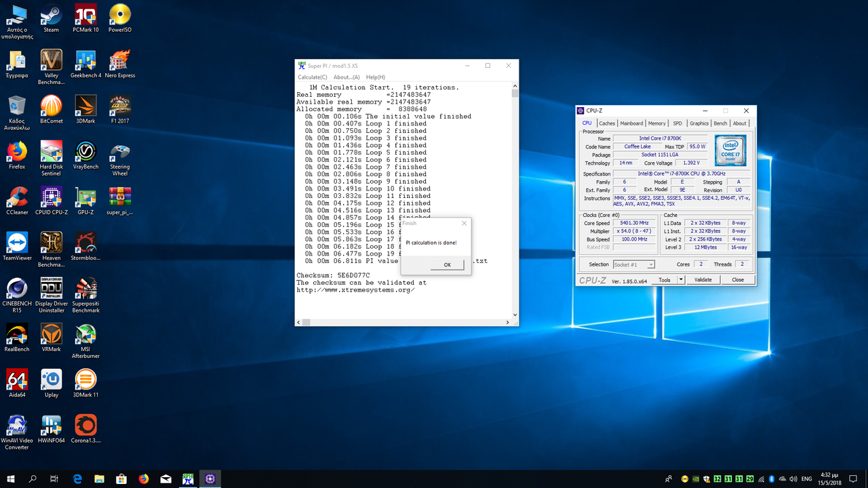Open the super_pi archive on the desktop
868x488 pixels.
pyautogui.click(x=120, y=201)
